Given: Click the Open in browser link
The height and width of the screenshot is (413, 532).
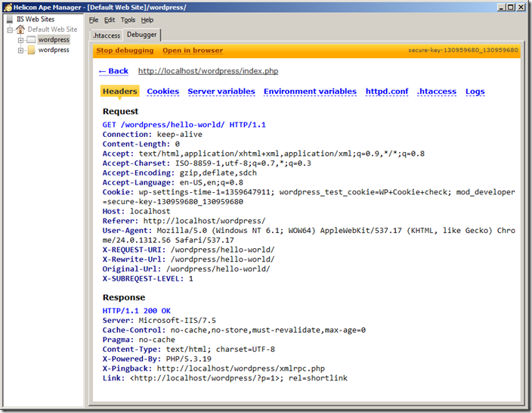Looking at the screenshot, I should tap(193, 51).
